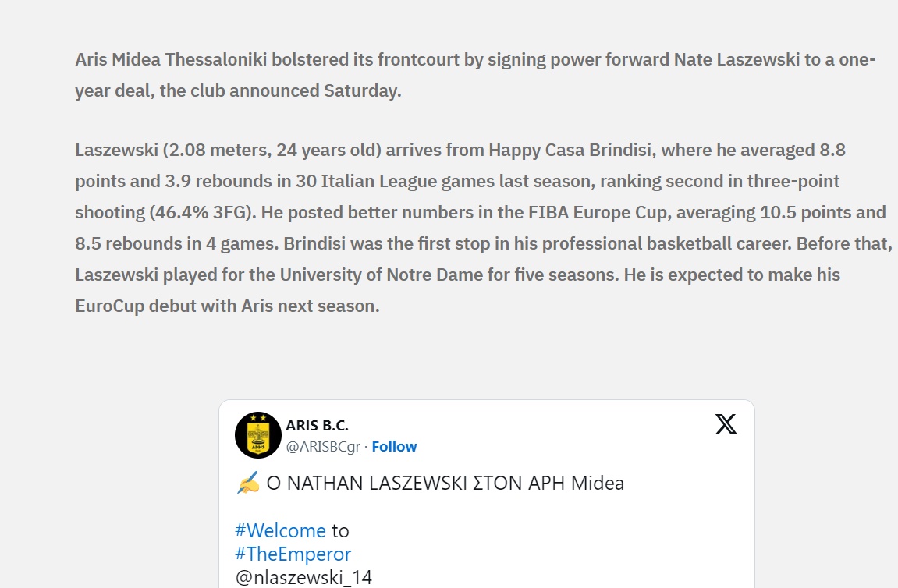The image size is (898, 588).
Task: Open the ARIS B.C. profile avatar
Action: tap(257, 435)
